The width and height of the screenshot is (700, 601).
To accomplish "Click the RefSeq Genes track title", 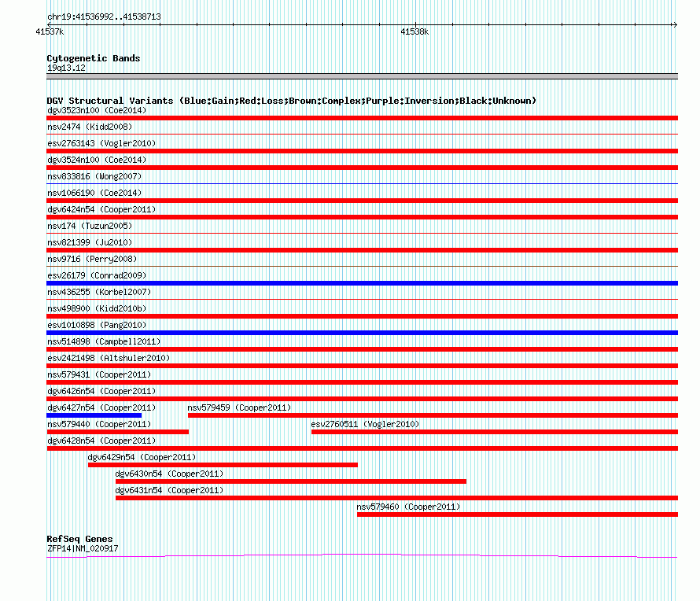I will pos(79,539).
